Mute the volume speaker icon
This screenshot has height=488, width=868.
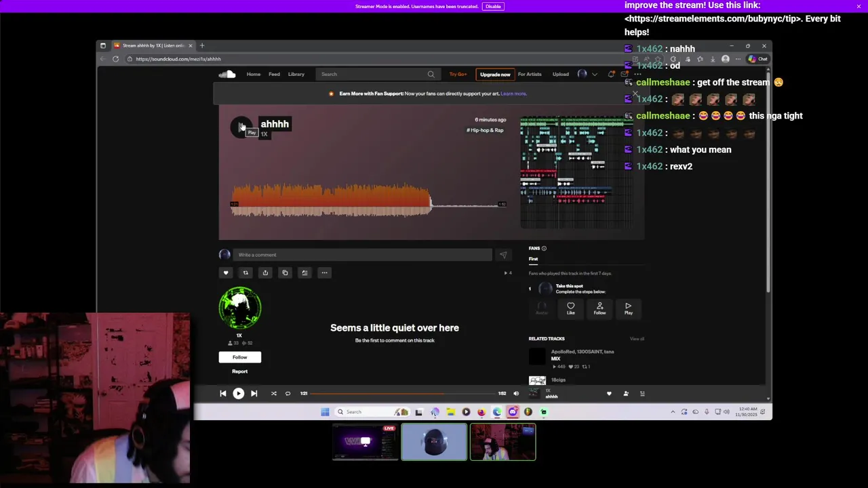[x=515, y=393]
